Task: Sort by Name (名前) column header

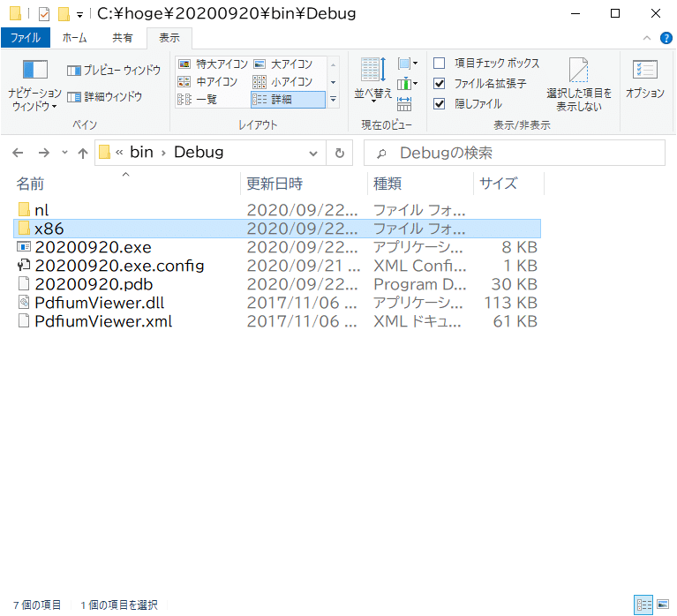Action: (125, 184)
